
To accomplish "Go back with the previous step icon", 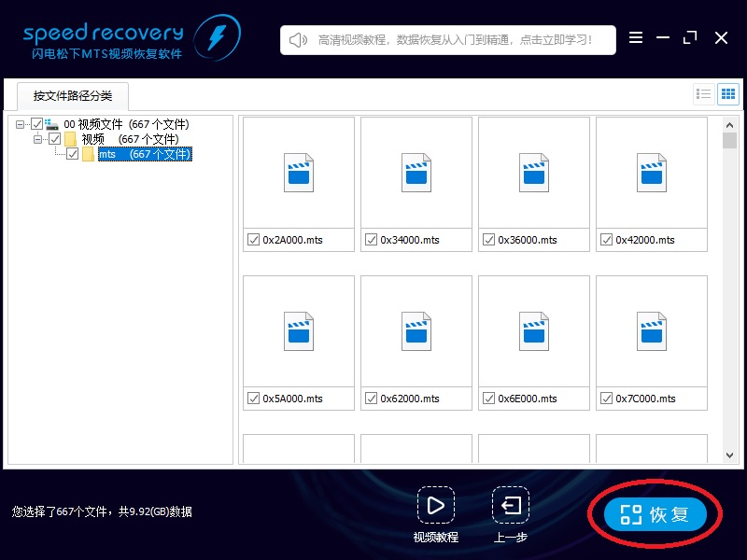I will [x=511, y=505].
